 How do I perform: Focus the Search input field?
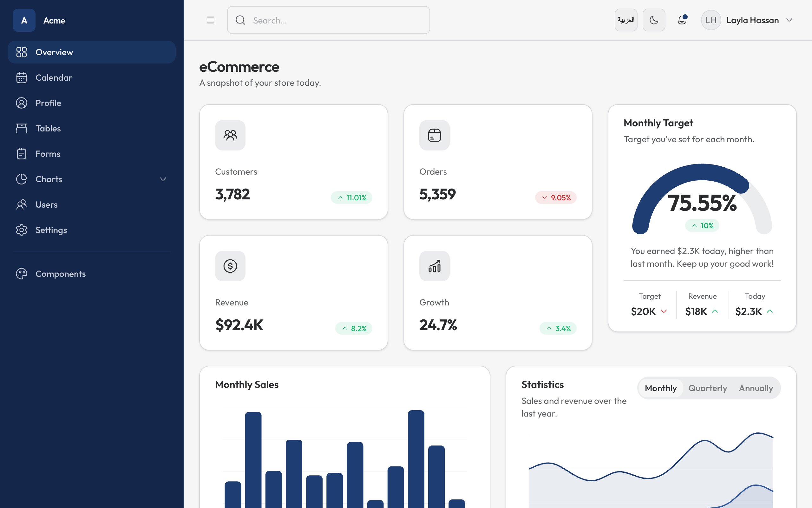[329, 20]
